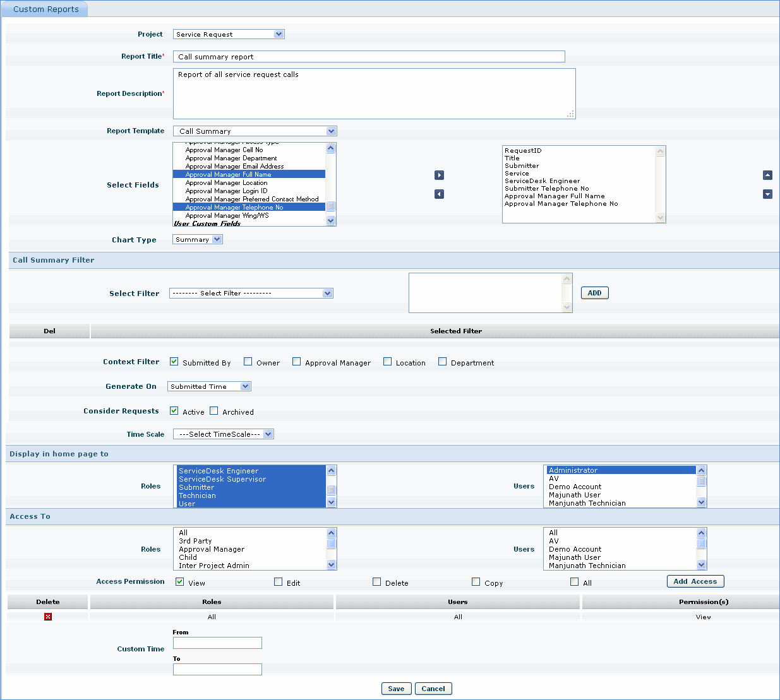Check the Archived requests option
The image size is (780, 700).
213,410
